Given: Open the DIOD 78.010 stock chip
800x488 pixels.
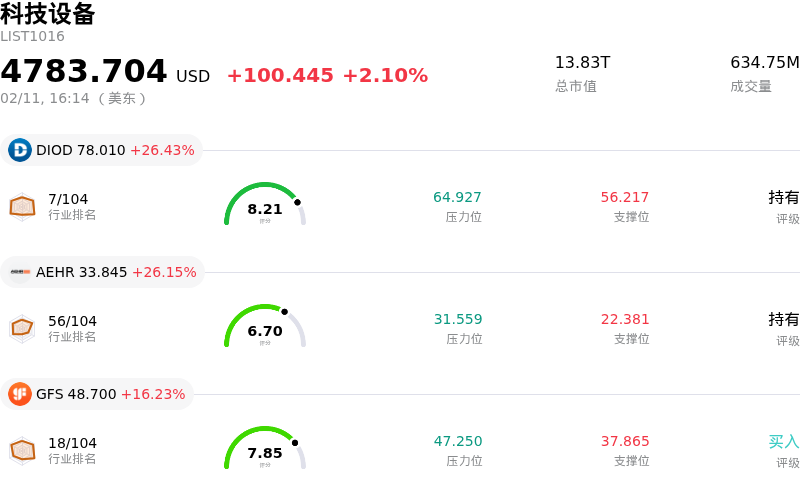Looking at the screenshot, I should [x=102, y=150].
